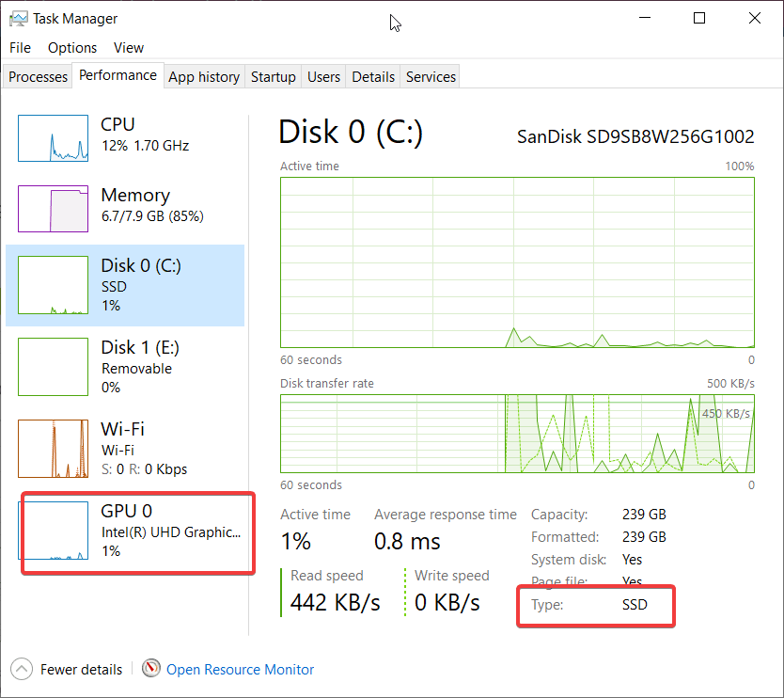
Task: Maximize the Task Manager window
Action: click(x=699, y=18)
